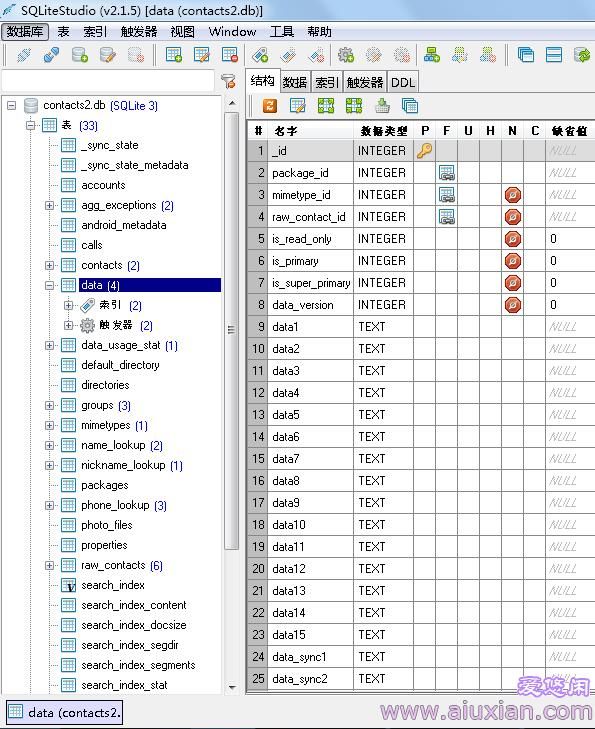
Task: Switch to the DDL tab
Action: [403, 82]
